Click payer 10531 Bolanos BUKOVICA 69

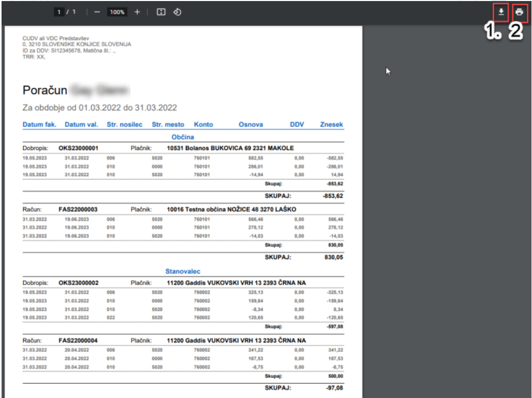[x=230, y=148]
